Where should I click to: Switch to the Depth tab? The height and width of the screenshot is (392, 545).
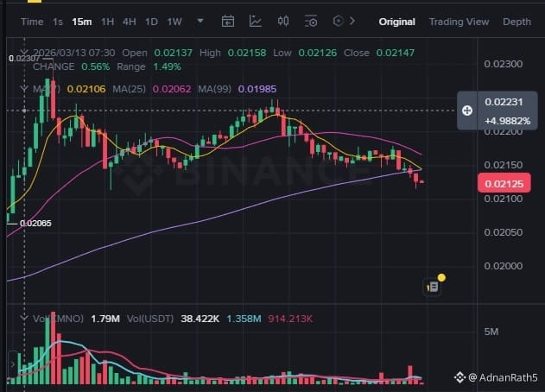coord(516,22)
